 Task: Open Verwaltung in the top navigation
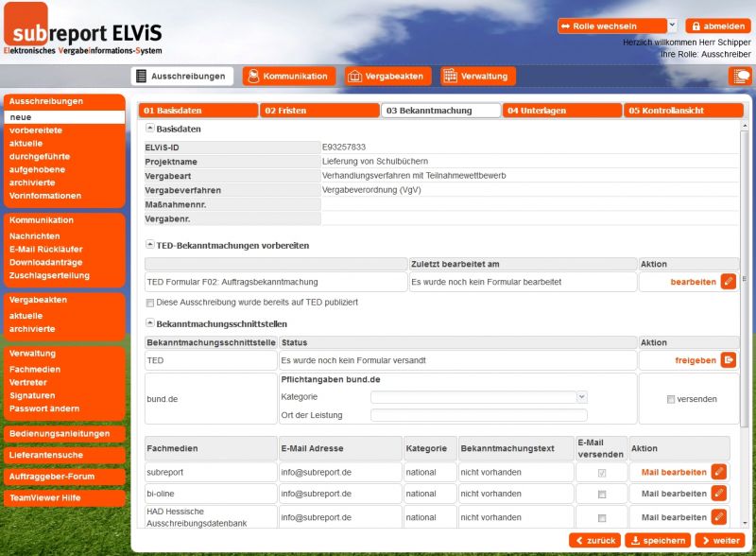point(478,76)
